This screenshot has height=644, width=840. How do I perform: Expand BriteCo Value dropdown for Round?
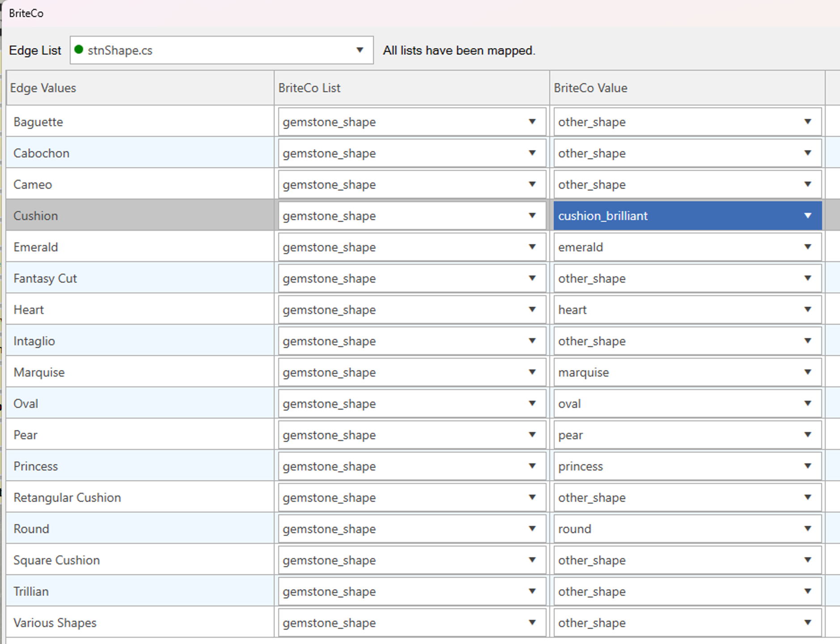tap(807, 529)
